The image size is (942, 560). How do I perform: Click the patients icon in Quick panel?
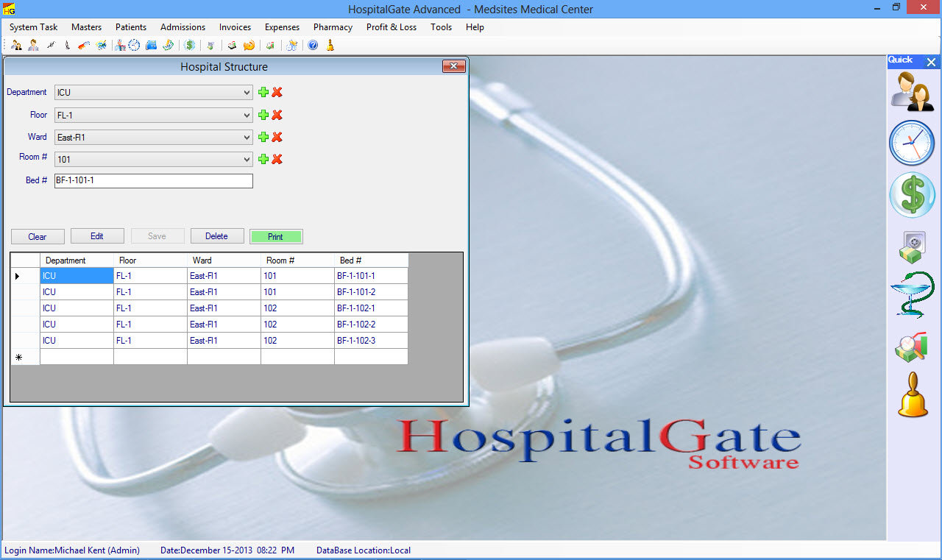(x=913, y=92)
